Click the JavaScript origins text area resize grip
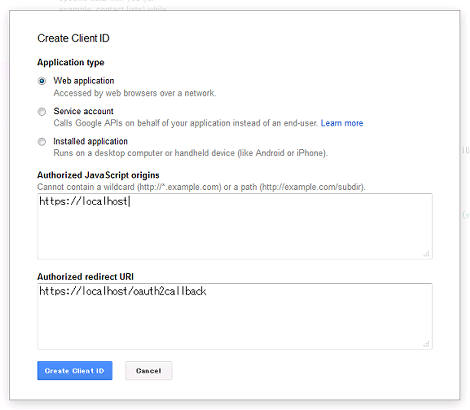 coord(426,254)
